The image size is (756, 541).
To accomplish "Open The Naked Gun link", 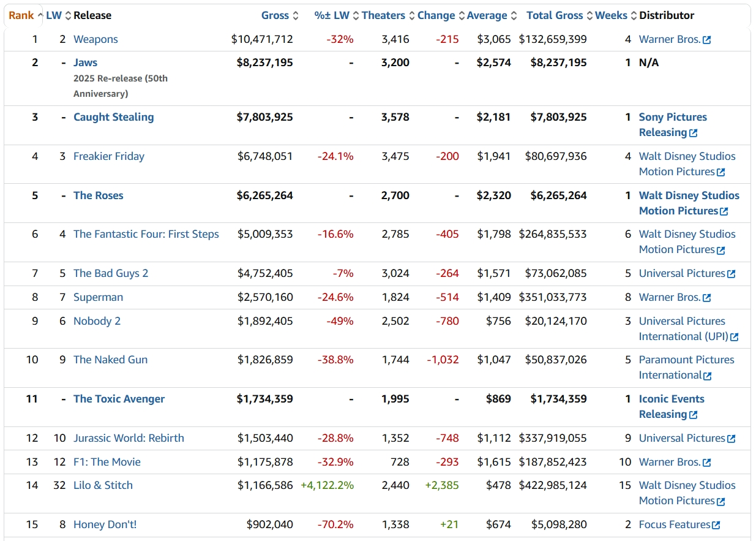I will 110,360.
